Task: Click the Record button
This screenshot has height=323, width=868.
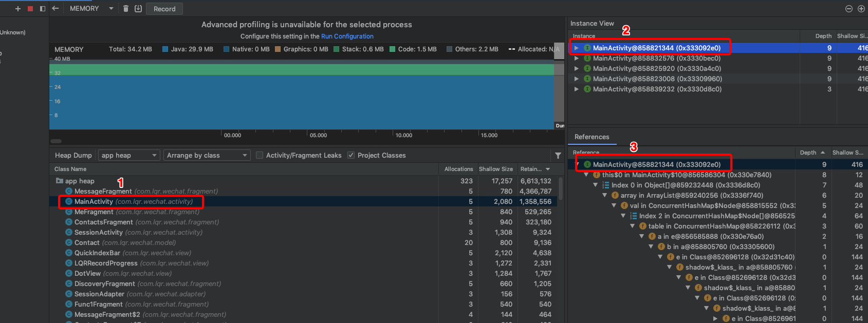Action: 164,9
